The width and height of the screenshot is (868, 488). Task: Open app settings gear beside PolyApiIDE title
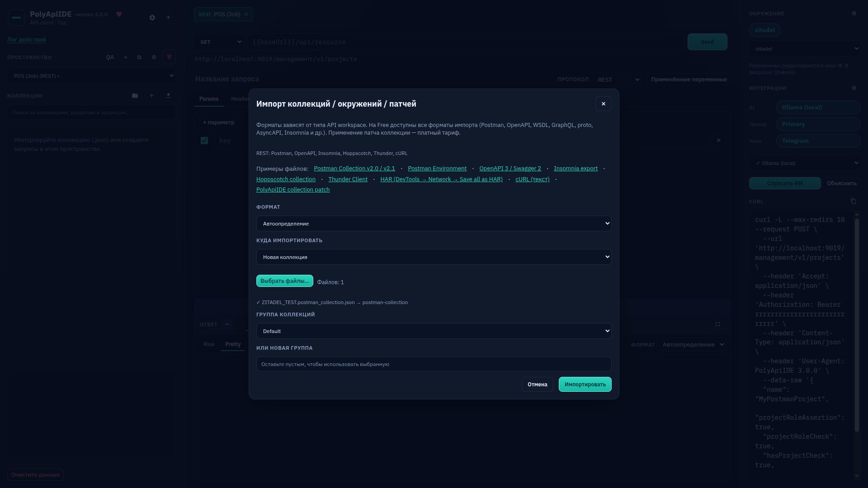click(152, 18)
